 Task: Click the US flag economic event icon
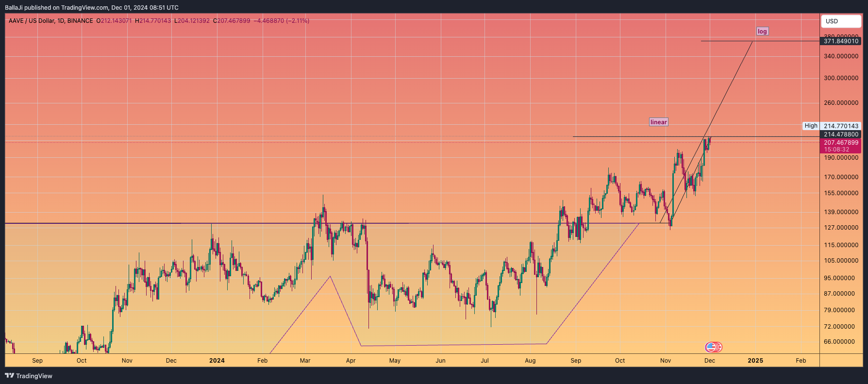(711, 347)
